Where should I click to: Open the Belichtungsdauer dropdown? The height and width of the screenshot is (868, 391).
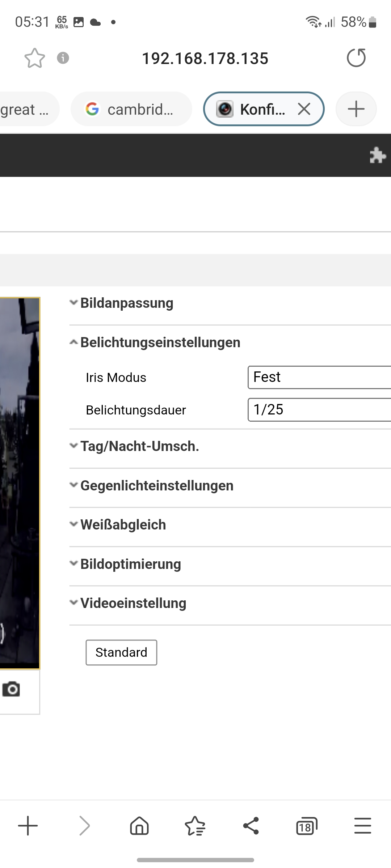point(319,410)
